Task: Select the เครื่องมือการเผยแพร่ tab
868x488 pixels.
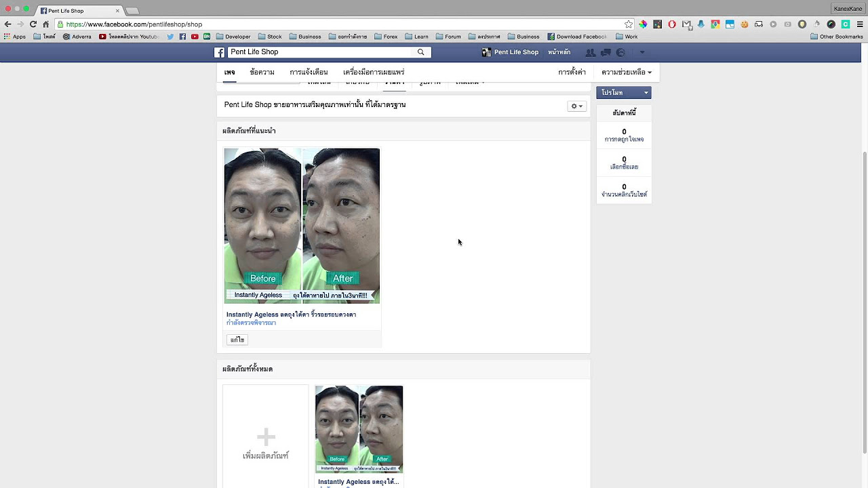Action: [374, 72]
